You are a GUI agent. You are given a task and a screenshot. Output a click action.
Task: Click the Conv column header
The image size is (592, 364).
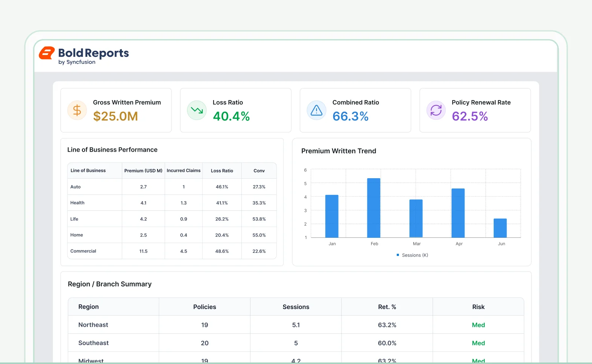pos(259,171)
